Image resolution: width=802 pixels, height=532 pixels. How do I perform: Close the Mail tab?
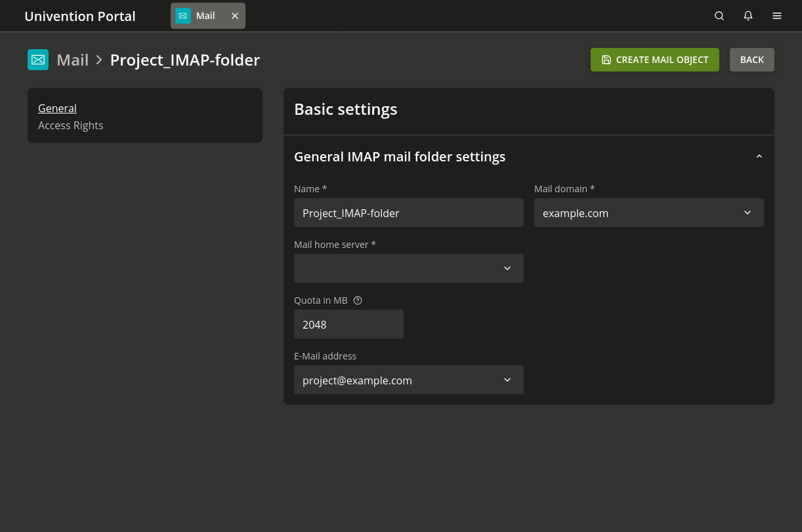(235, 16)
